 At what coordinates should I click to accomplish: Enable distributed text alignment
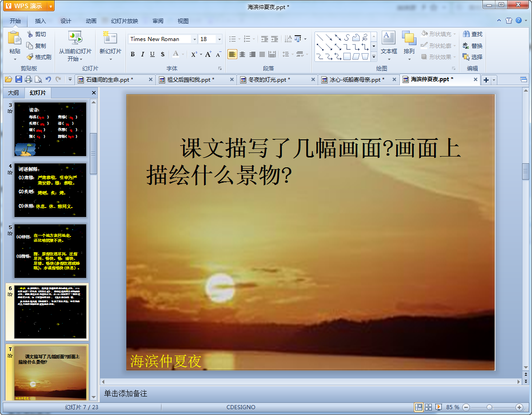click(272, 54)
